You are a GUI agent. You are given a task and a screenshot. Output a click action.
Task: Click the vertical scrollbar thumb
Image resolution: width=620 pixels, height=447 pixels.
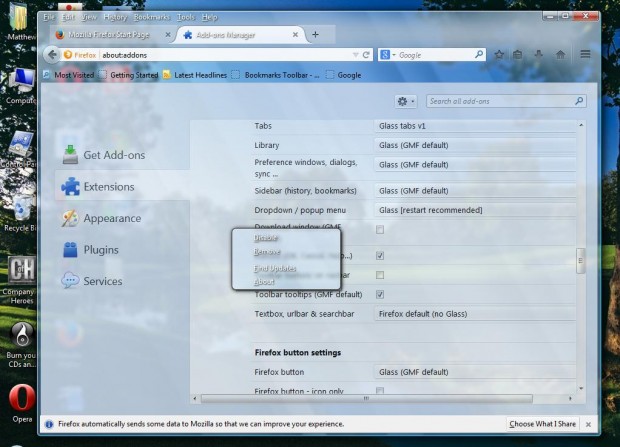tap(580, 260)
